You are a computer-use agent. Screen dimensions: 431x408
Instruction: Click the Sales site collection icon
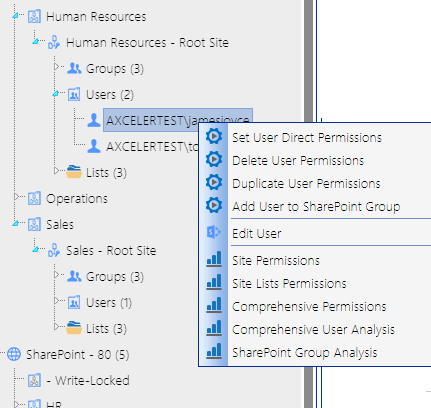coord(34,224)
